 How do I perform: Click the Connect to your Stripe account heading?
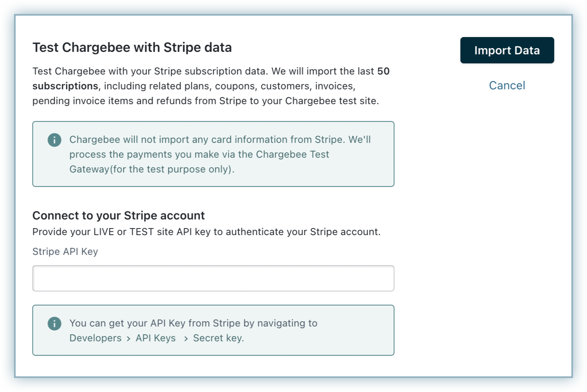click(x=119, y=215)
